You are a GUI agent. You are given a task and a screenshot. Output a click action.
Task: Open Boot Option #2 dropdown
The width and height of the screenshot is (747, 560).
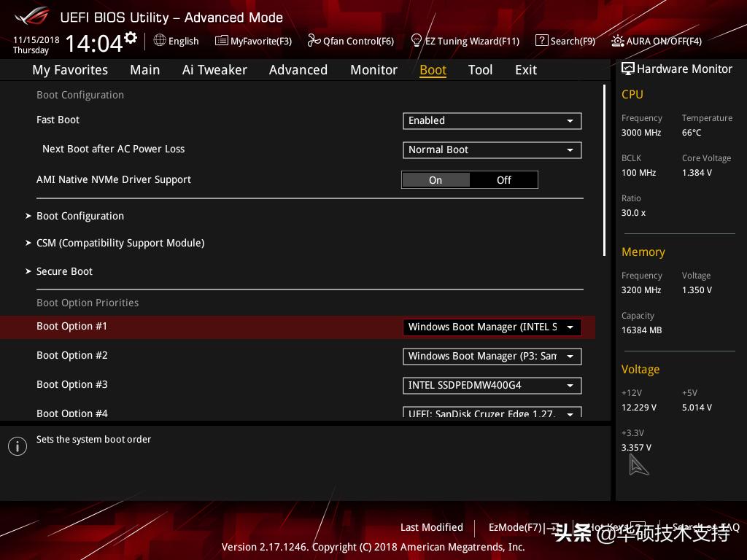pyautogui.click(x=492, y=356)
